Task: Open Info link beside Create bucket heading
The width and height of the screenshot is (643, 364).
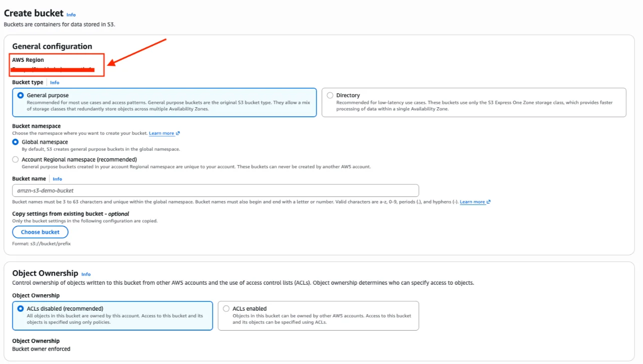Action: (71, 15)
